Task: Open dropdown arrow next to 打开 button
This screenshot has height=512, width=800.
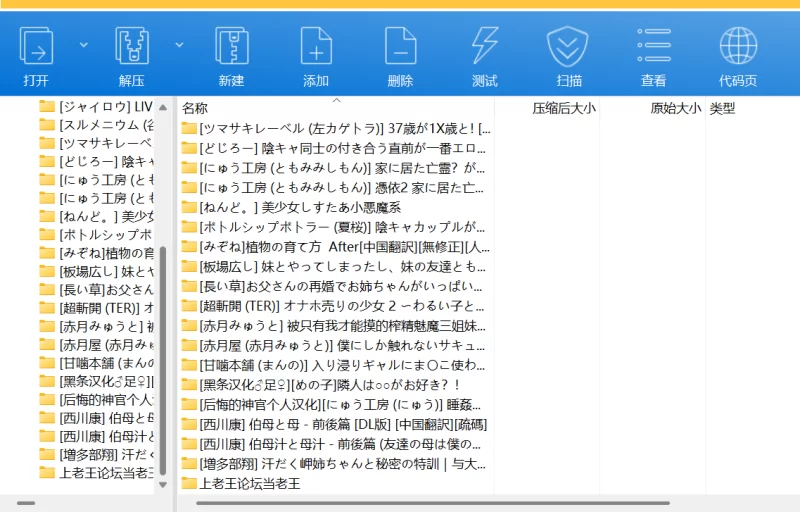Action: 83,45
